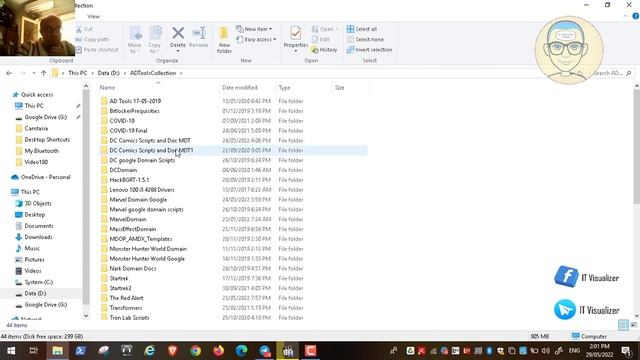Select the Transformers folder
The height and width of the screenshot is (360, 640).
click(126, 308)
